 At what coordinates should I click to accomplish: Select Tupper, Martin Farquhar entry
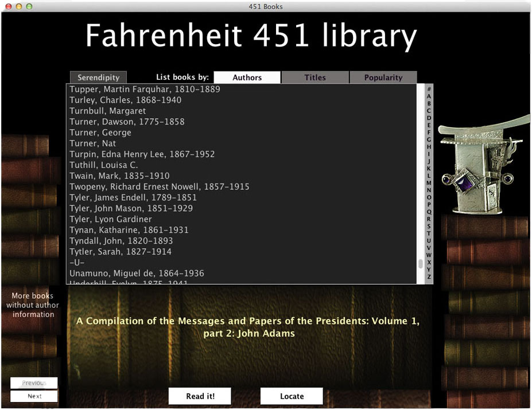click(145, 89)
